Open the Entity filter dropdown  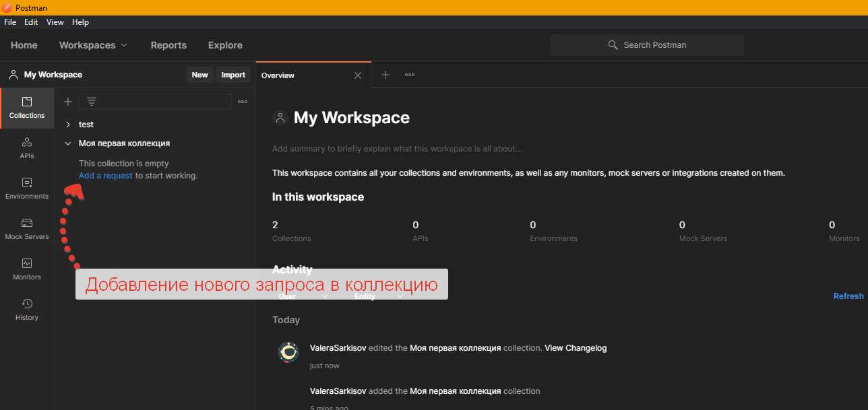(379, 296)
